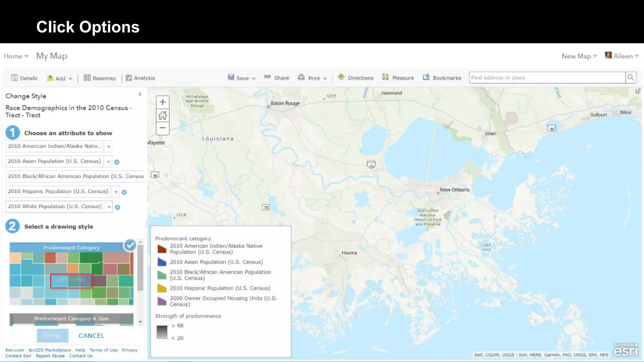Remove the Asian Population attribute
The width and height of the screenshot is (644, 362).
click(x=117, y=162)
